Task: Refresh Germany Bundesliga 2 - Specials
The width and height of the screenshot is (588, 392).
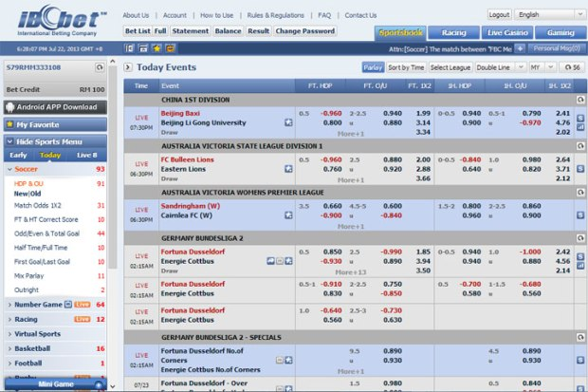Action: coord(580,337)
